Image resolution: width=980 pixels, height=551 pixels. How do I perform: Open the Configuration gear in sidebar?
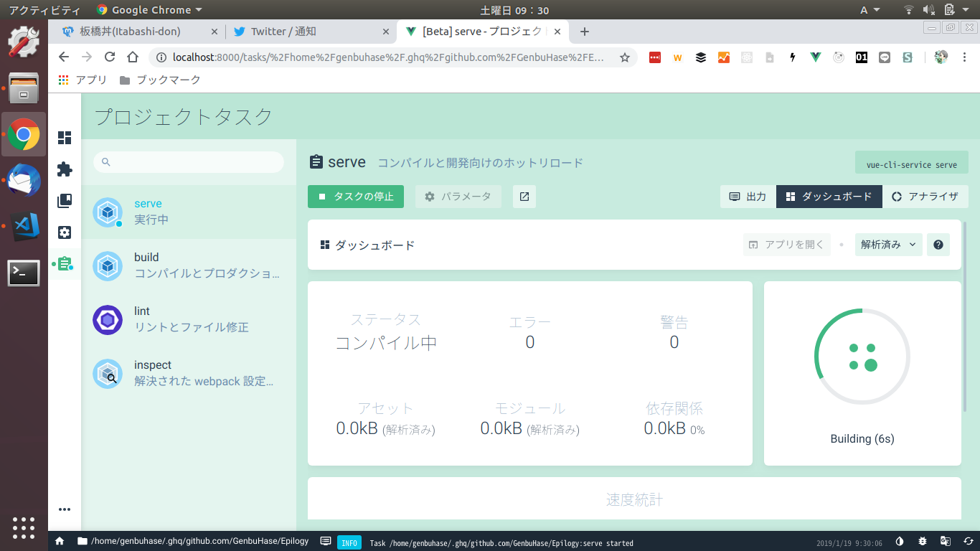pos(65,232)
